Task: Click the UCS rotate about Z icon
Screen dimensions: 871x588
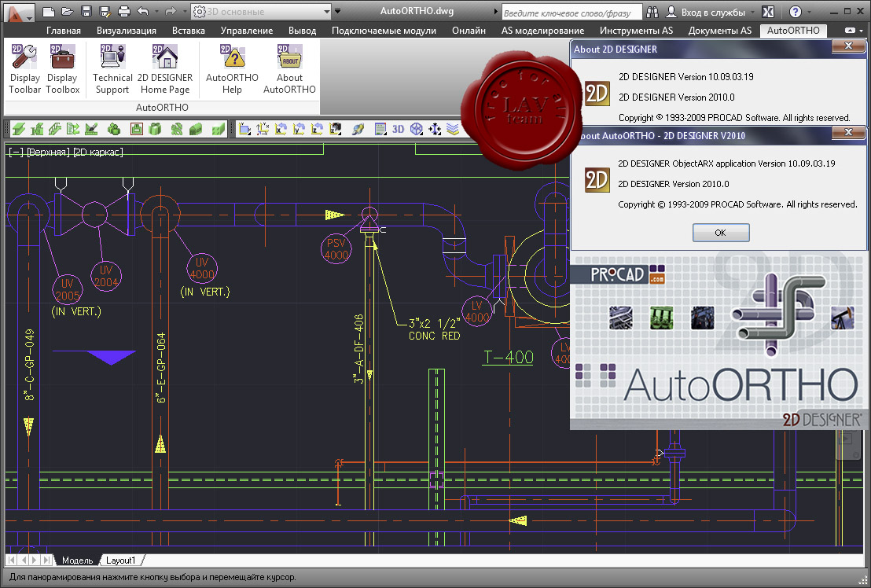Action: pos(317,130)
